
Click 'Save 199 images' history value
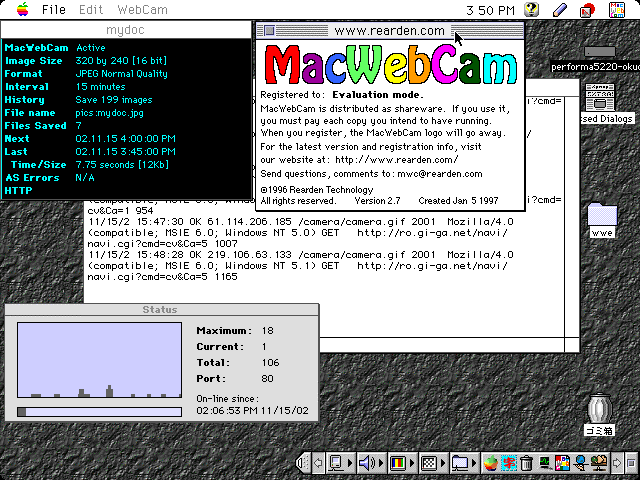114,100
